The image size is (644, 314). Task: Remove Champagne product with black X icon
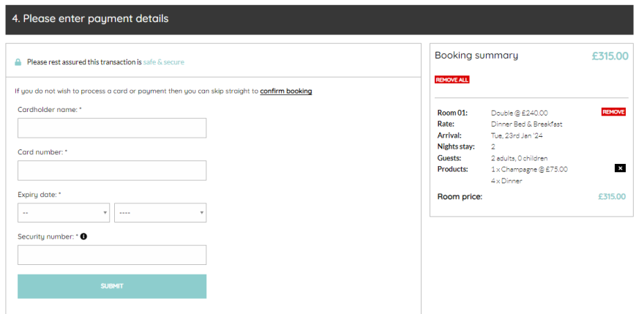tap(620, 168)
